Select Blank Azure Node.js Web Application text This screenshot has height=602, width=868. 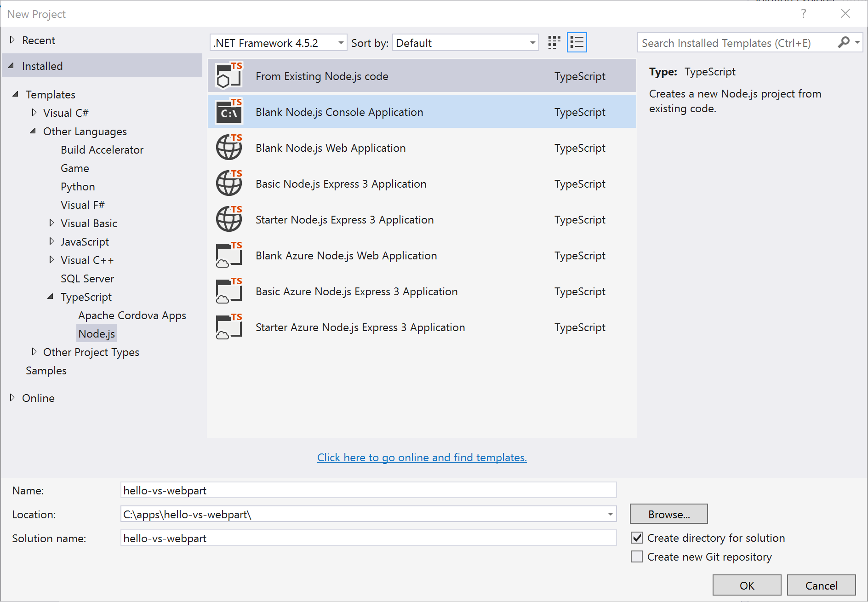[346, 256]
